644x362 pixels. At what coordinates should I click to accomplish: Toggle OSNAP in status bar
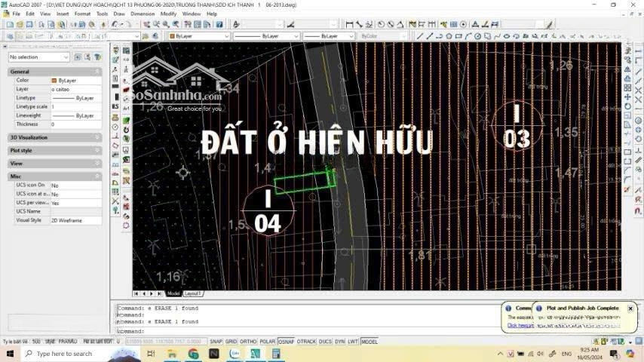coord(287,342)
